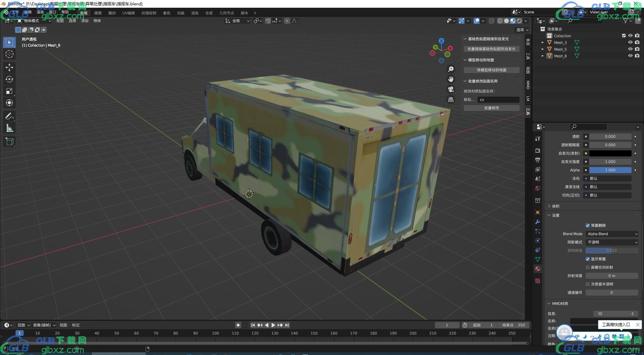
Task: Choose the Move tool
Action: coord(9,67)
